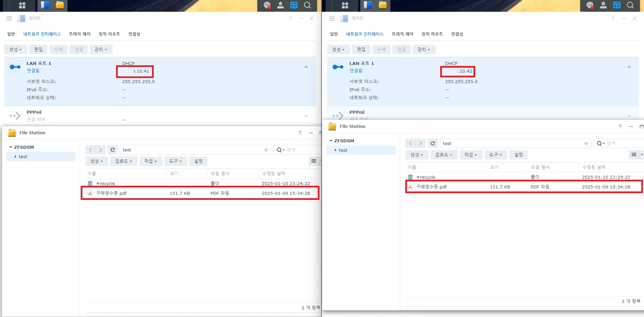Screen dimensions: 644x317
Task: Star the test path as a favorite
Action: click(x=266, y=149)
